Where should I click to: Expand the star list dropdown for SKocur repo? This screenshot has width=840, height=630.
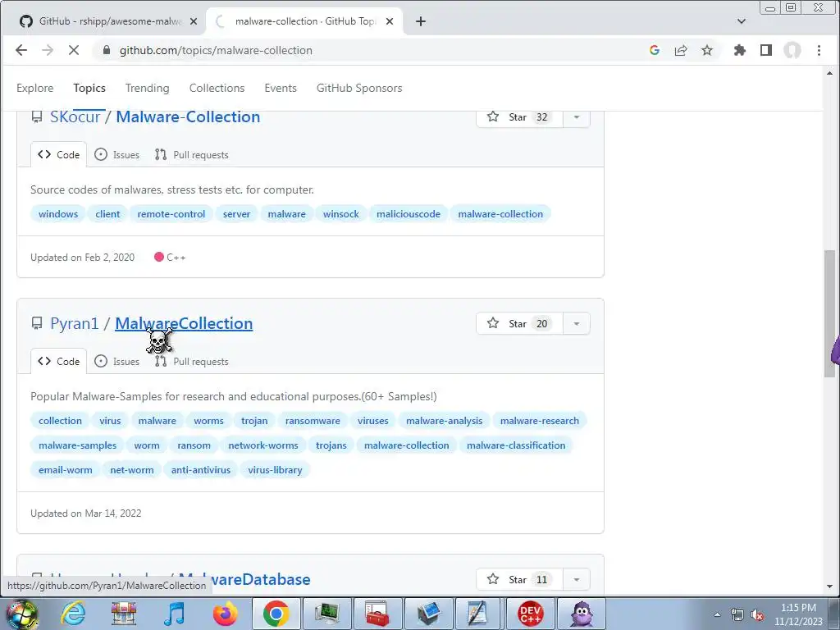coord(577,116)
